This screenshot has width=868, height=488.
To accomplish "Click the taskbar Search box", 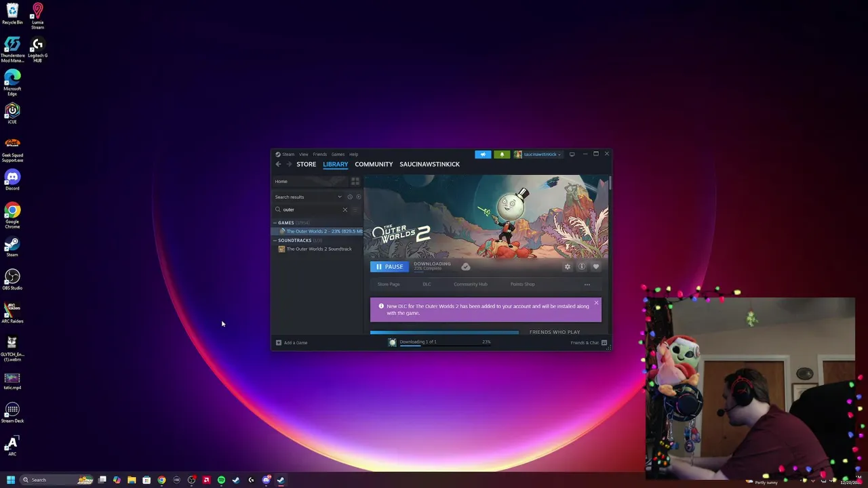I will [57, 480].
